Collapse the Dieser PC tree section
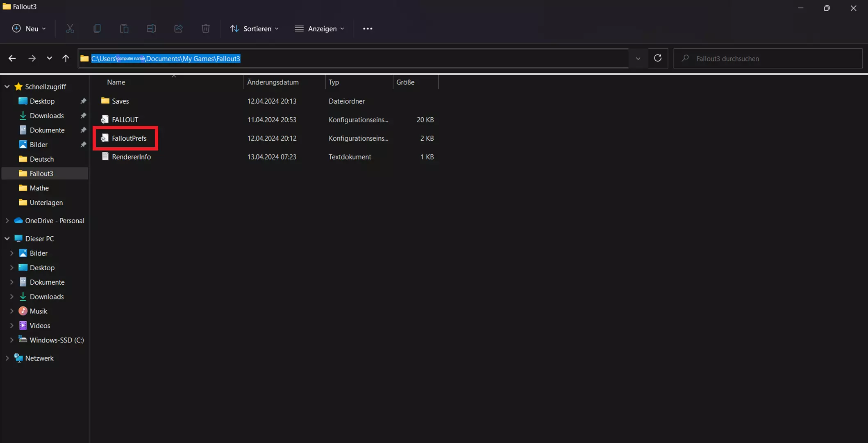The width and height of the screenshot is (868, 443). click(7, 239)
